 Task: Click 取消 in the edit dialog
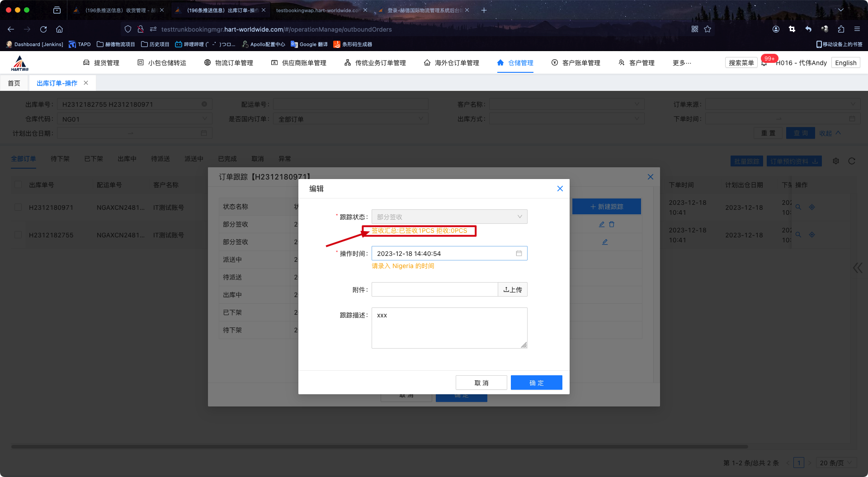481,383
